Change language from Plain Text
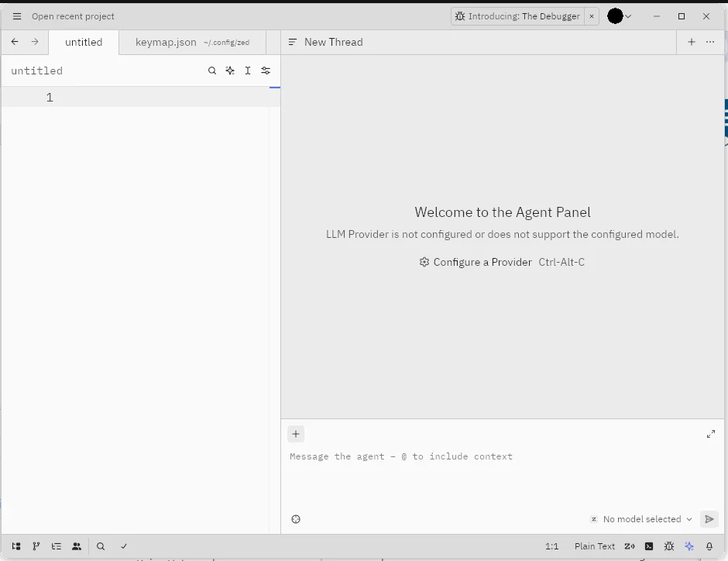The height and width of the screenshot is (561, 728). pos(594,546)
